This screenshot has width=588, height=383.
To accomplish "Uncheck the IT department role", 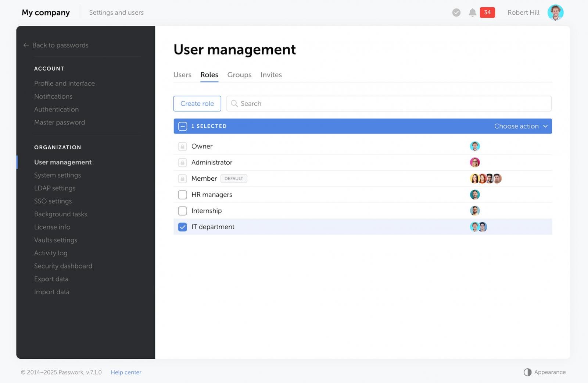I will (182, 227).
